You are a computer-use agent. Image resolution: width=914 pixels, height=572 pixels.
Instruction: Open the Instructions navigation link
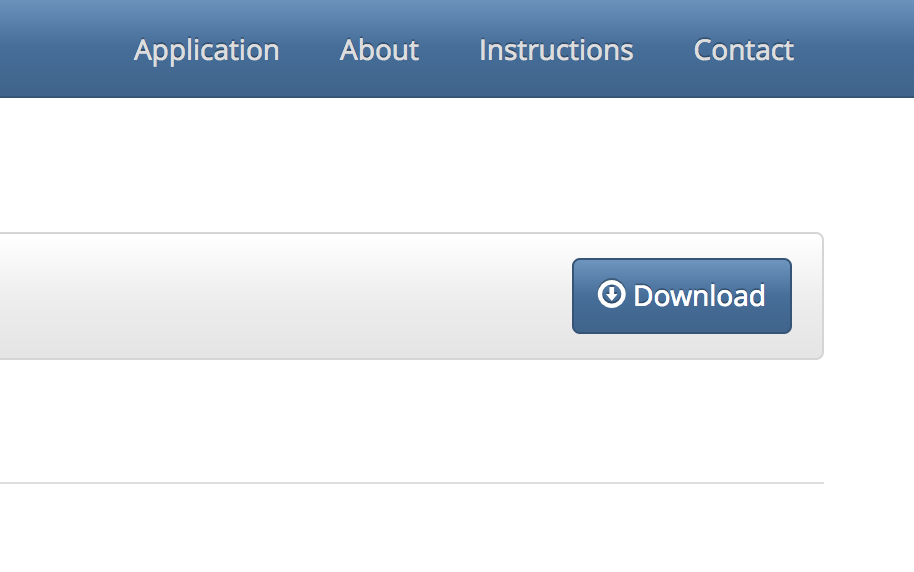(556, 50)
